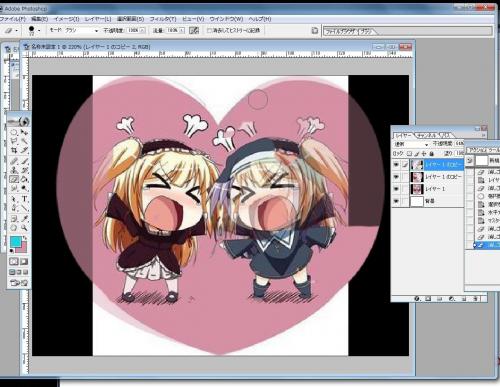The height and width of the screenshot is (387, 500).
Task: Switch to Quick Mask mode
Action: pyautogui.click(x=24, y=262)
